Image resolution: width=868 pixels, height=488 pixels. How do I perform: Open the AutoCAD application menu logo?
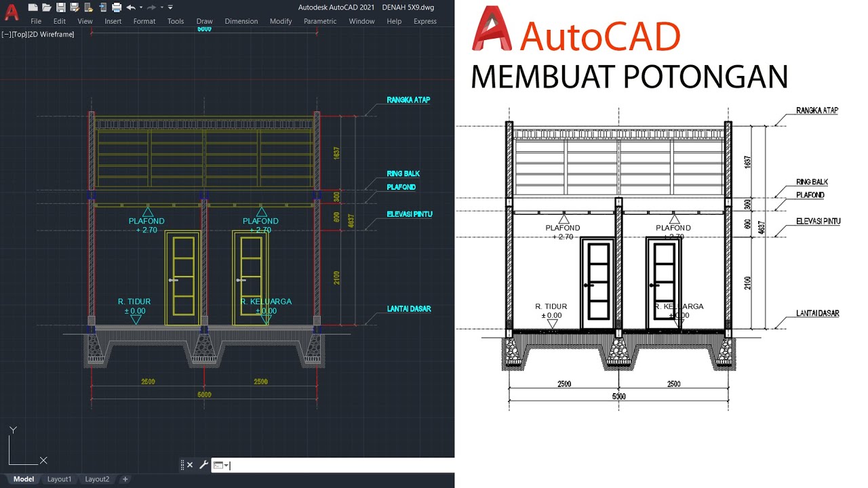[12, 13]
